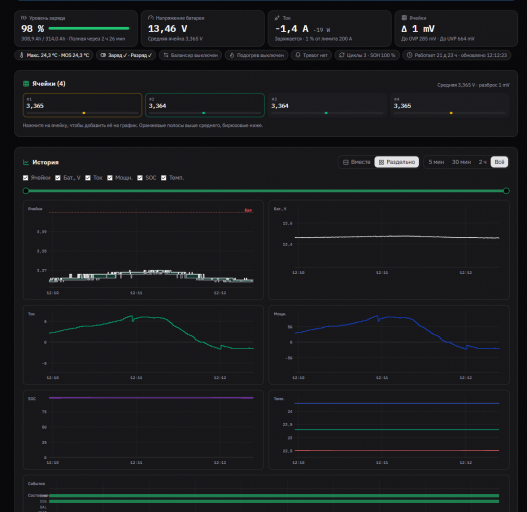Select the Всё history range
The width and height of the screenshot is (527, 512).
(499, 162)
